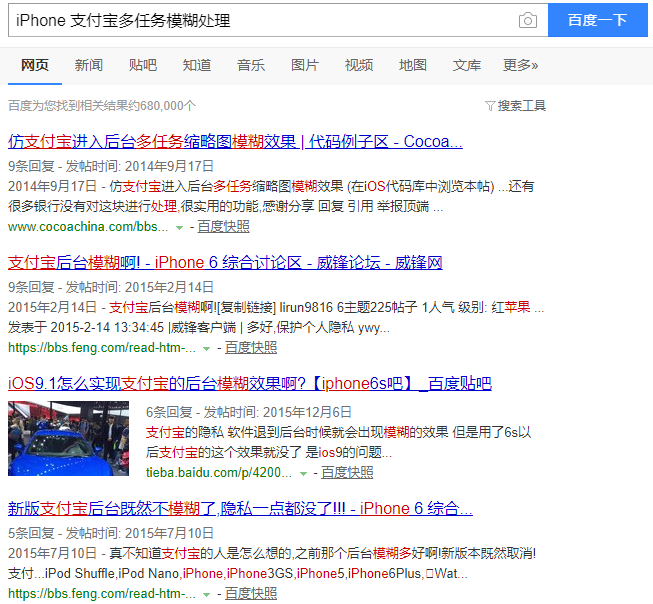This screenshot has height=604, width=653.
Task: Open result iOS9.1怎么实现支付宝的后台模糊效果啊
Action: (x=250, y=383)
